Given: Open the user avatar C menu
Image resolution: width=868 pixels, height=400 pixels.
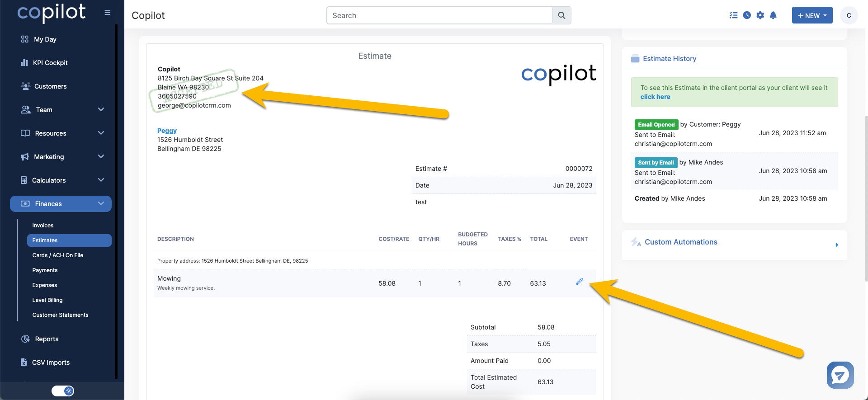Looking at the screenshot, I should pos(849,15).
